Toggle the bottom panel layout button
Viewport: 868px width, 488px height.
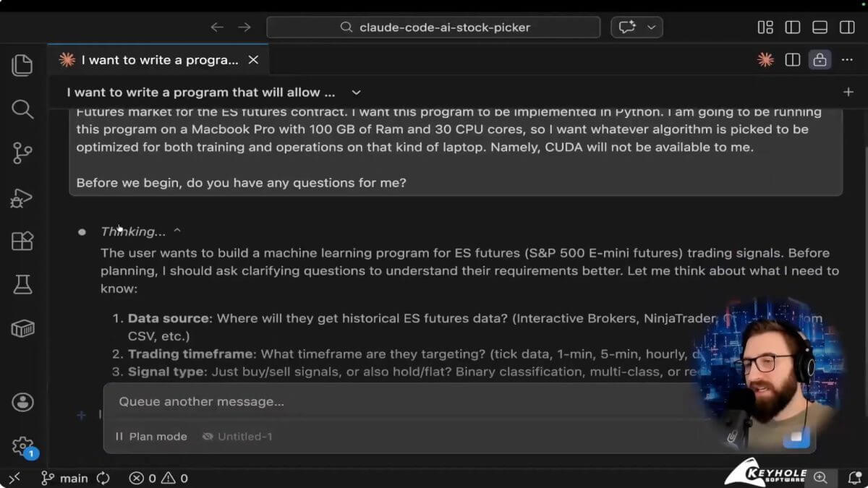click(x=820, y=27)
